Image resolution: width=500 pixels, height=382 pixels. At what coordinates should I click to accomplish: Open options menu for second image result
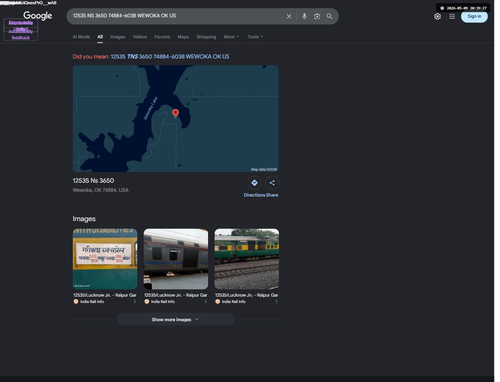tap(205, 301)
